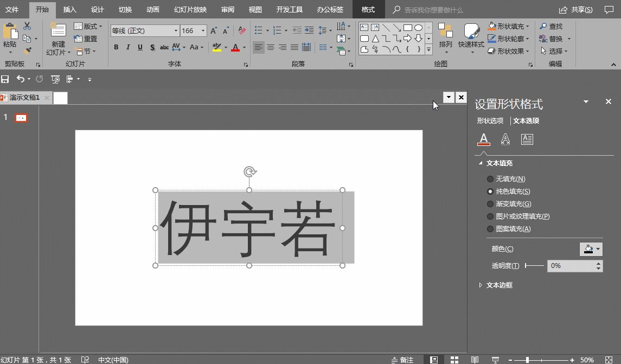
Task: Apply strikethrough to the selected text
Action: tap(163, 48)
